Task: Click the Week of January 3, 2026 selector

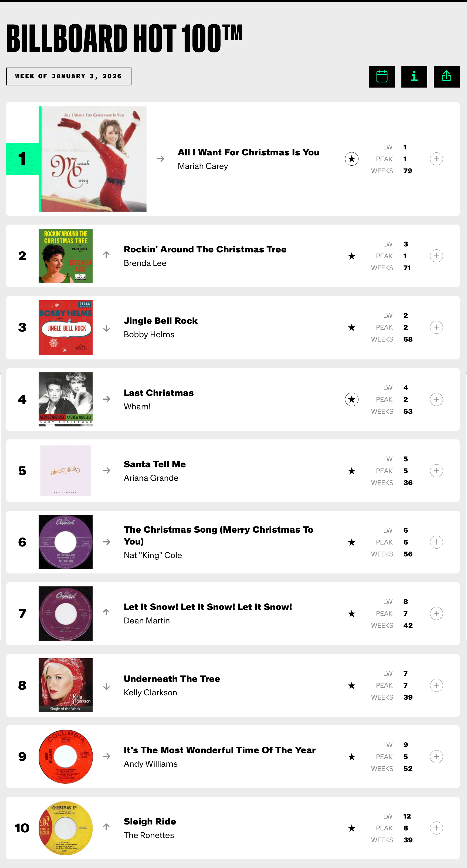Action: [69, 76]
